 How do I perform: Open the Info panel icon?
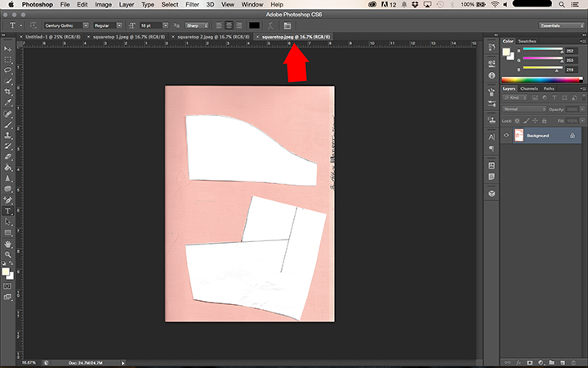pyautogui.click(x=492, y=75)
